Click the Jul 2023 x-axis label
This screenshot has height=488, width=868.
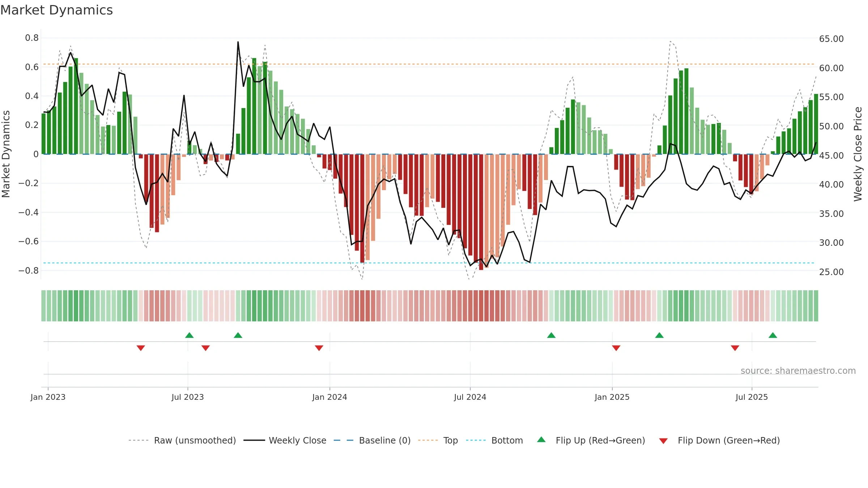click(188, 397)
